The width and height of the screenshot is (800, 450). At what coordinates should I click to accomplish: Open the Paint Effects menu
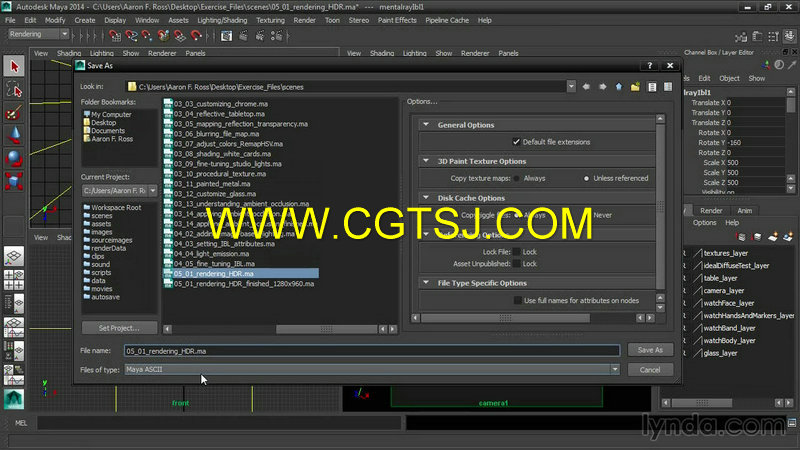[397, 20]
